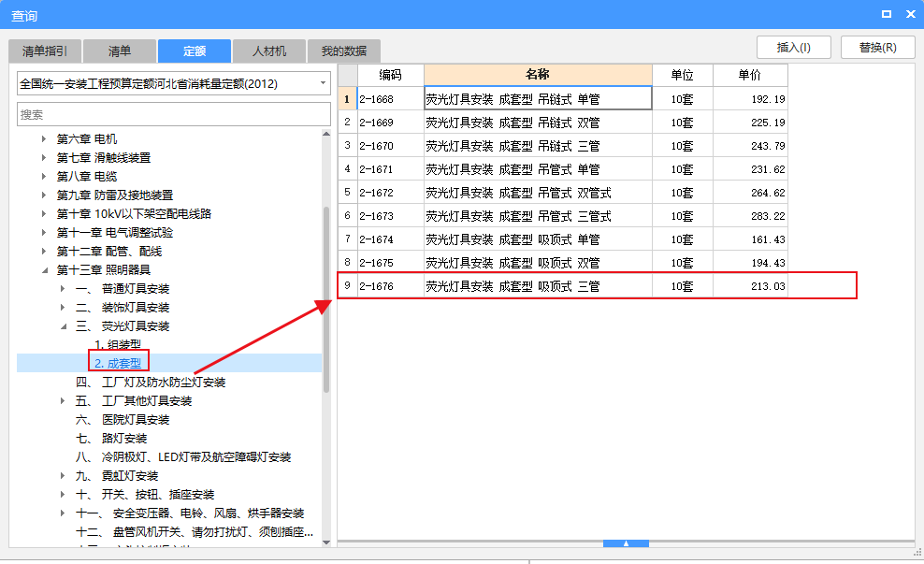This screenshot has height=564, width=924.
Task: Expand 二、装饰灯具安装 node
Action: click(63, 308)
